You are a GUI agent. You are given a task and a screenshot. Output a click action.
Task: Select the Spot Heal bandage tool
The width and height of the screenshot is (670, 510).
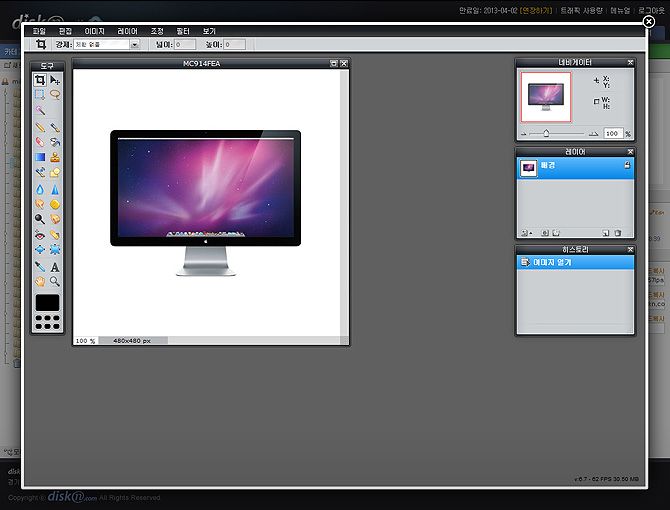point(55,235)
